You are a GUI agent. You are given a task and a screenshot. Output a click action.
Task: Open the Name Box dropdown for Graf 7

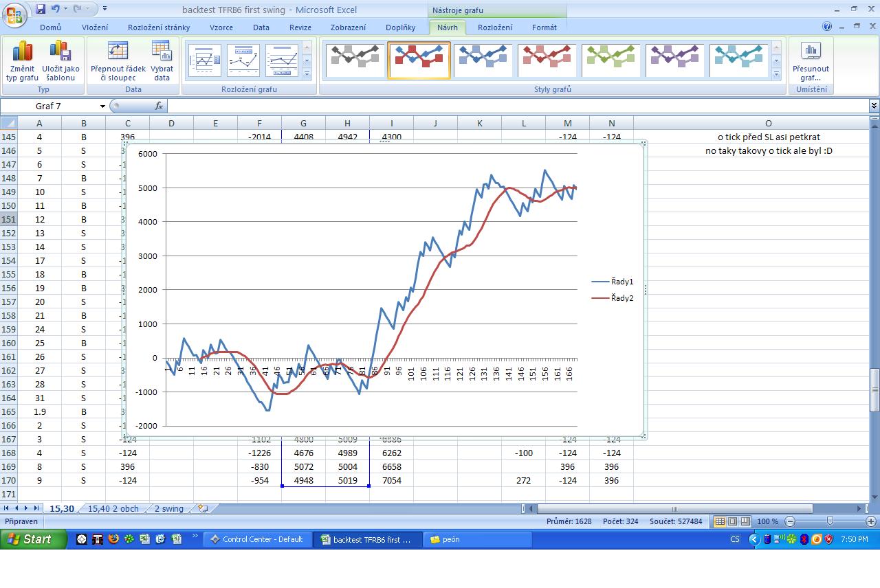pos(102,106)
